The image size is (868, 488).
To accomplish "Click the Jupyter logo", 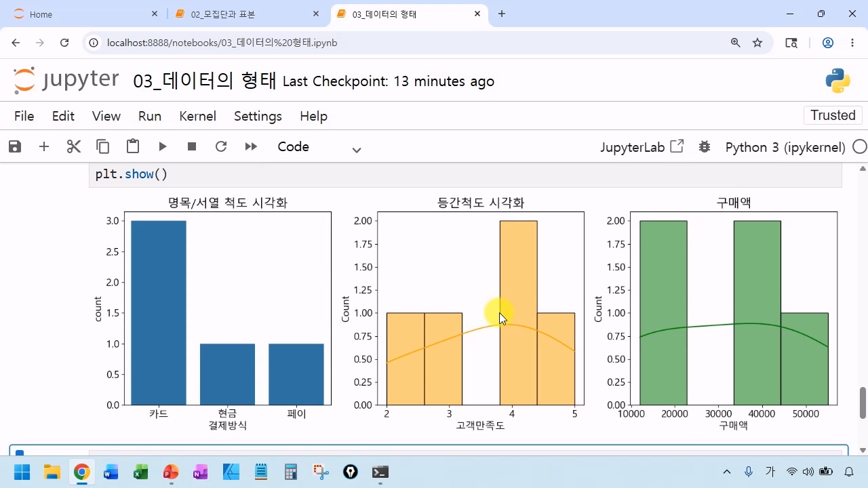I will point(66,81).
